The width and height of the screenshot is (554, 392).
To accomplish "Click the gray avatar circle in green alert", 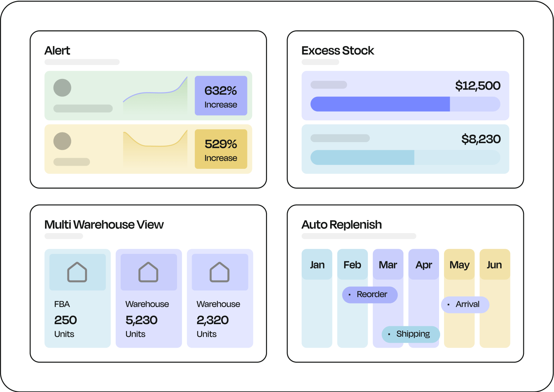I will pyautogui.click(x=62, y=88).
